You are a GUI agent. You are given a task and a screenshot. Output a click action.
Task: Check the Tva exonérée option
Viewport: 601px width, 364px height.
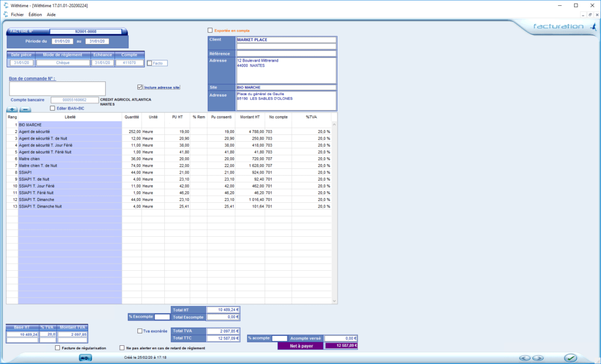[x=140, y=331]
